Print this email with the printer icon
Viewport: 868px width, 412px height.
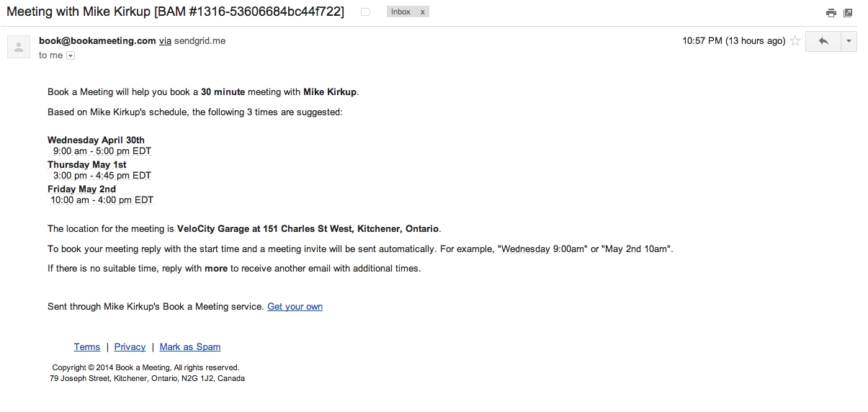831,12
